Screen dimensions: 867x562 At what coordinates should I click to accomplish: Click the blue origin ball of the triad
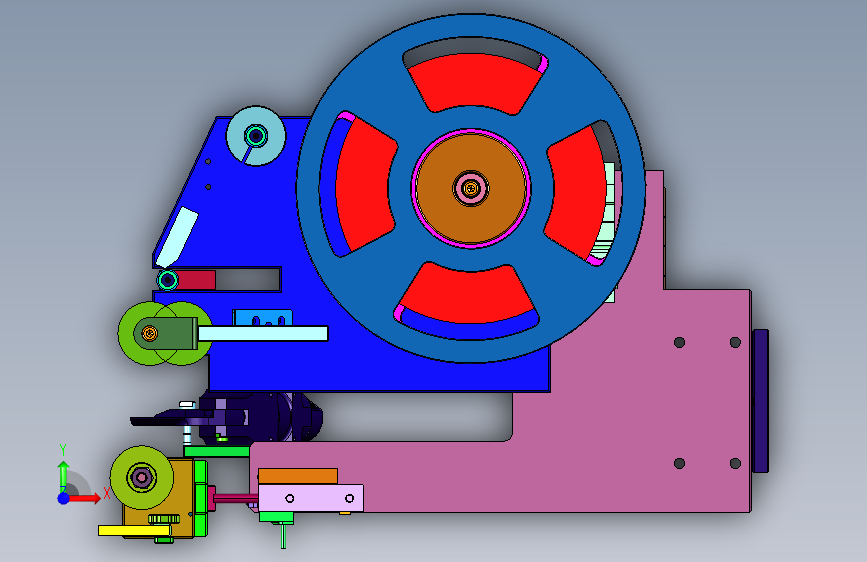coord(64,498)
